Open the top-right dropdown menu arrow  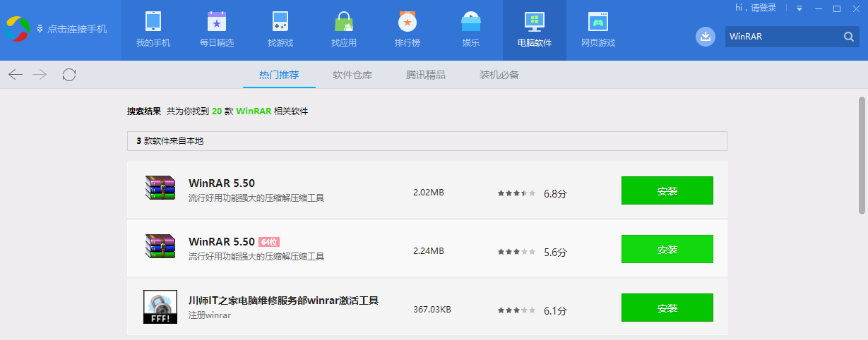(799, 8)
